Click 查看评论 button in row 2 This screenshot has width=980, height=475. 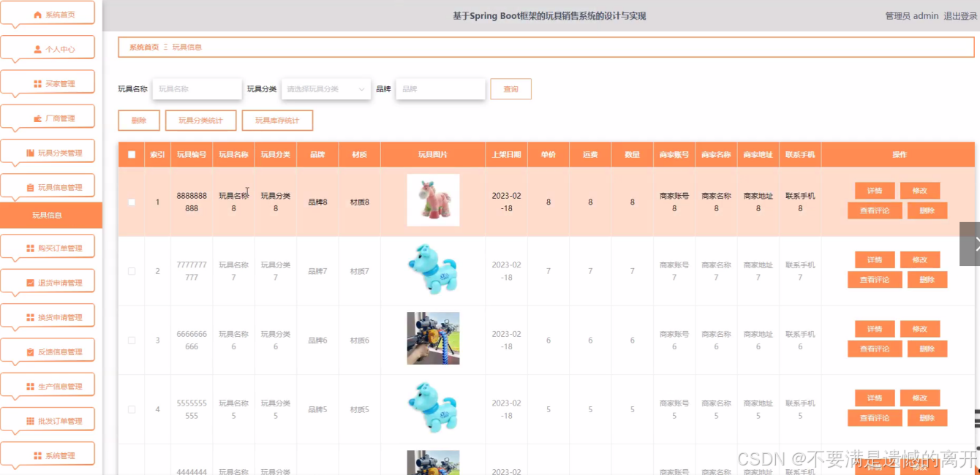(x=875, y=280)
